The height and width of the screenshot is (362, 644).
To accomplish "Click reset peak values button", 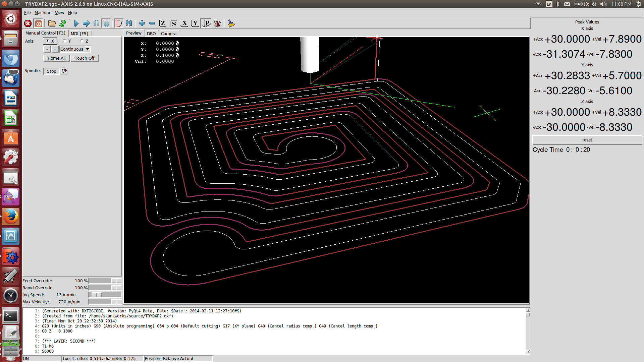I will [587, 140].
